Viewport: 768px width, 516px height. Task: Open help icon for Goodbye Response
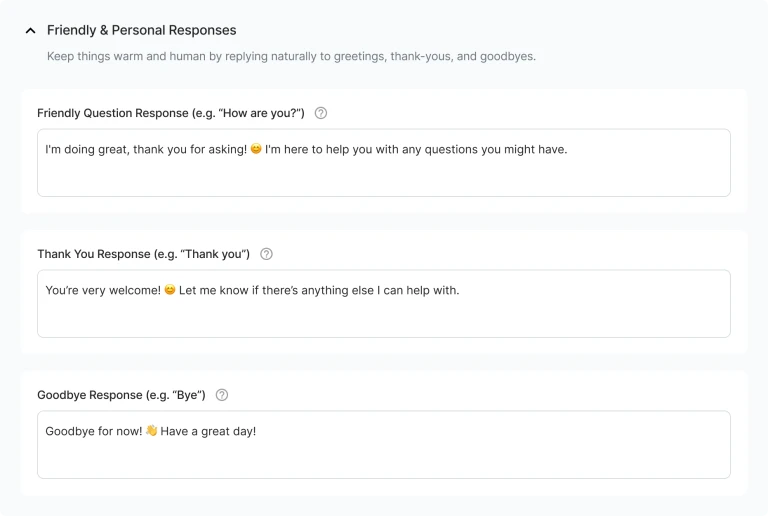pyautogui.click(x=222, y=395)
